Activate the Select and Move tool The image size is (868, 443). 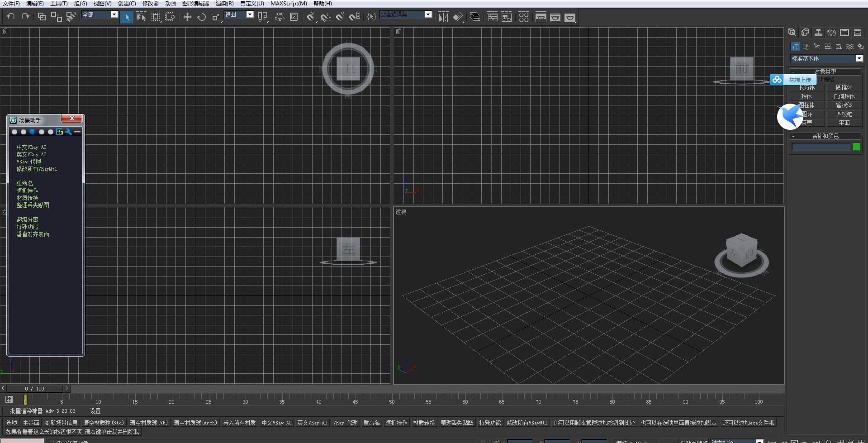coord(187,17)
